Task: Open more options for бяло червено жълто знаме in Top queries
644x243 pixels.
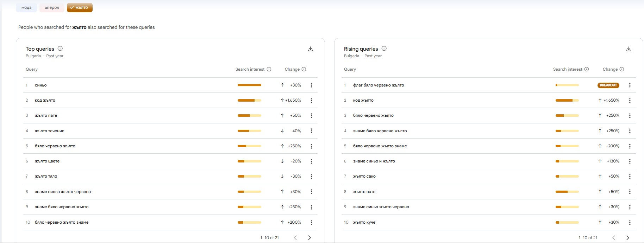Action: click(x=311, y=223)
